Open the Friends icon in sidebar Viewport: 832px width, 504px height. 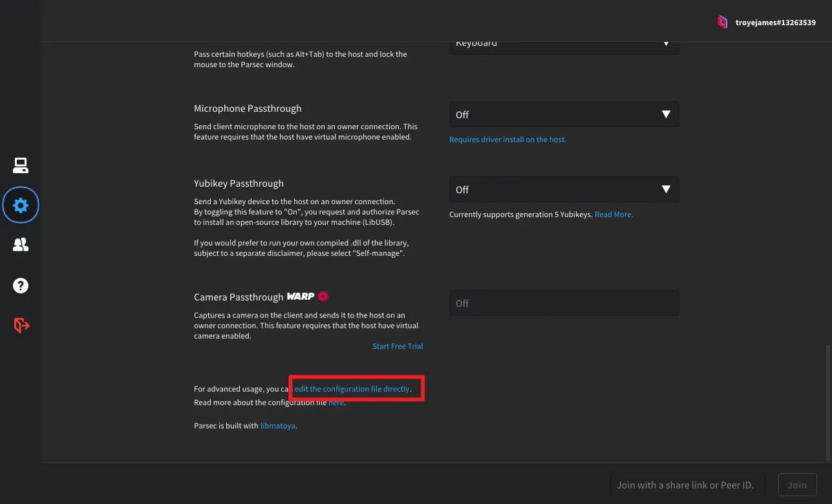click(x=21, y=245)
